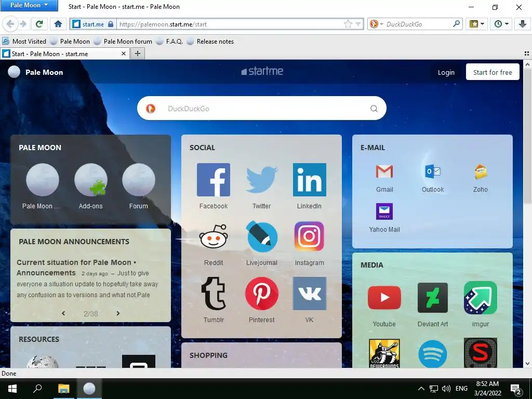532x399 pixels.
Task: Expand the URL bar history dropdown
Action: (358, 24)
